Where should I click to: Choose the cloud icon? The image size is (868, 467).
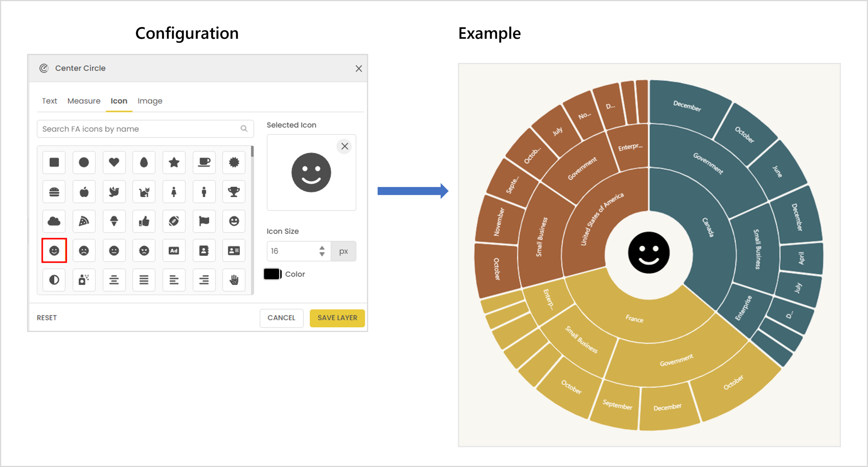point(54,221)
